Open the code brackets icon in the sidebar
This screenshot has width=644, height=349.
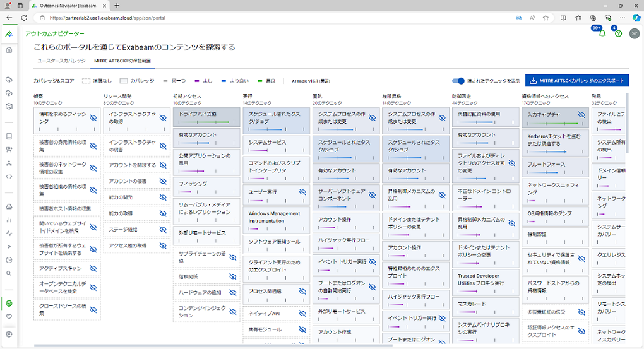[9, 177]
